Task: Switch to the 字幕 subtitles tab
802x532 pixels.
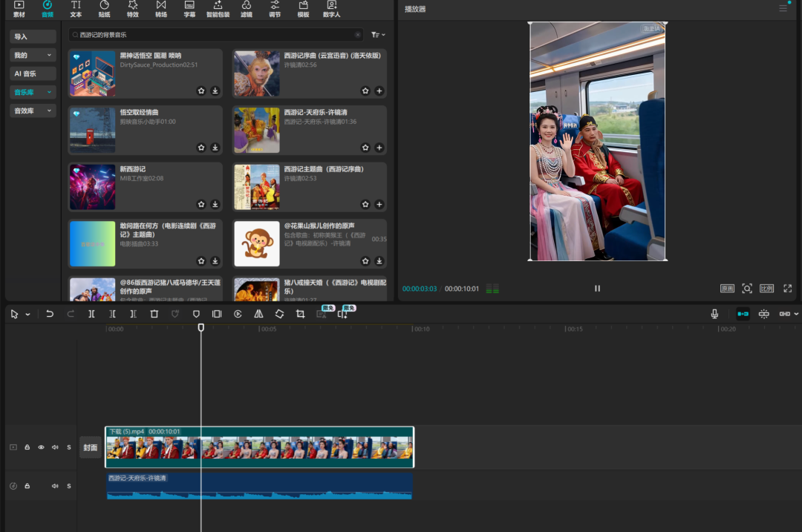Action: (189, 9)
